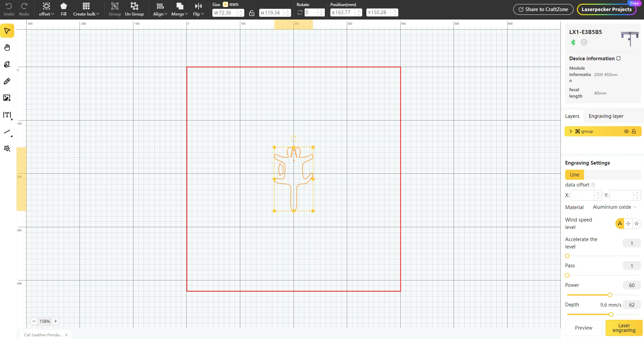Click the rotation handle above the design
Screen dimensions: 644x339
(294, 138)
